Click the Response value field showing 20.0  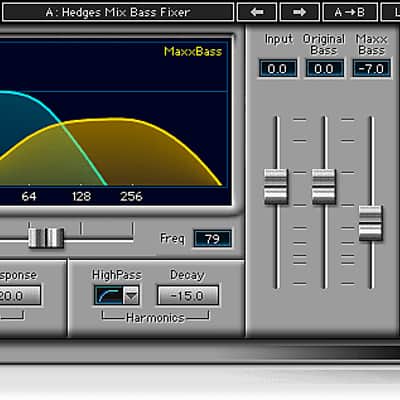(19, 295)
